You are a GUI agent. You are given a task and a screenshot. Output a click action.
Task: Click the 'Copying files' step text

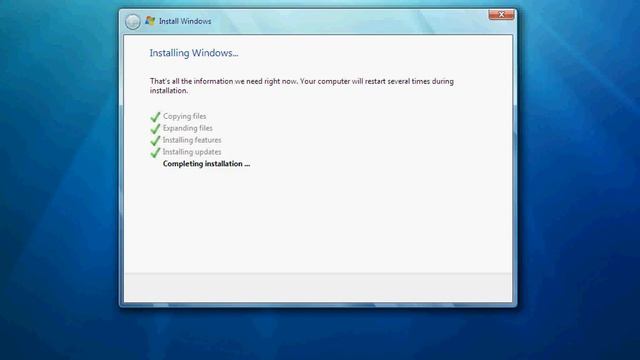pyautogui.click(x=184, y=116)
